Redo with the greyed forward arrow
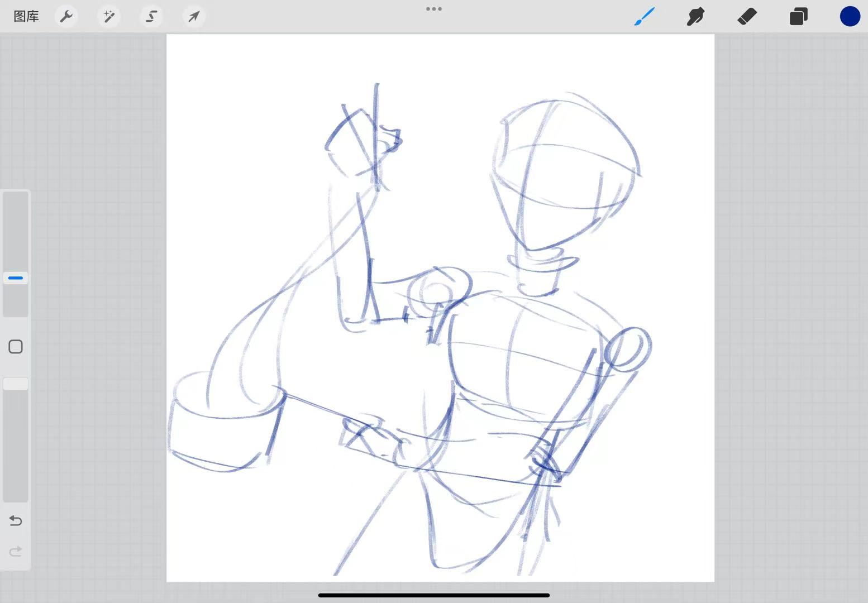Viewport: 868px width, 603px height. pyautogui.click(x=16, y=552)
